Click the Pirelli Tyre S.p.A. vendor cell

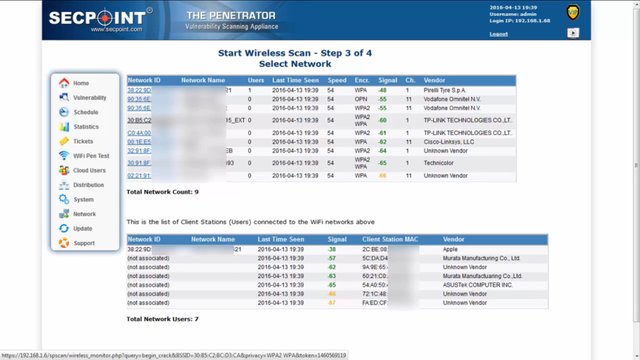[444, 90]
